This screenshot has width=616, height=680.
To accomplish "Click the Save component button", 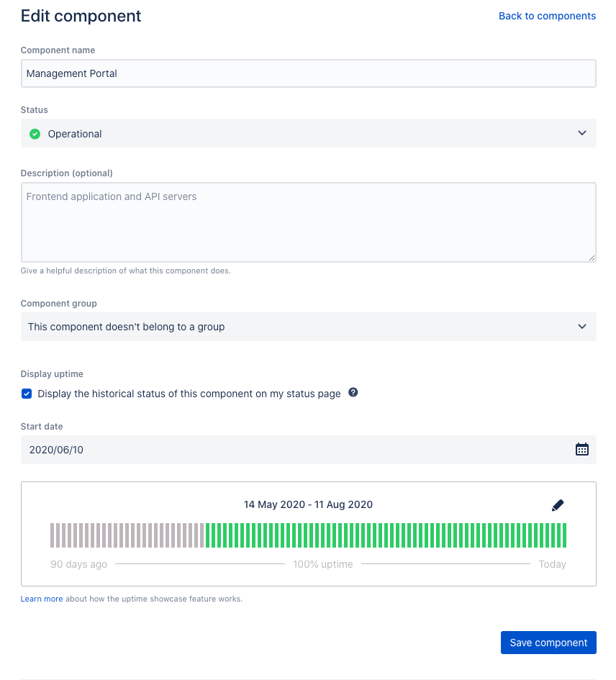I will coord(548,643).
